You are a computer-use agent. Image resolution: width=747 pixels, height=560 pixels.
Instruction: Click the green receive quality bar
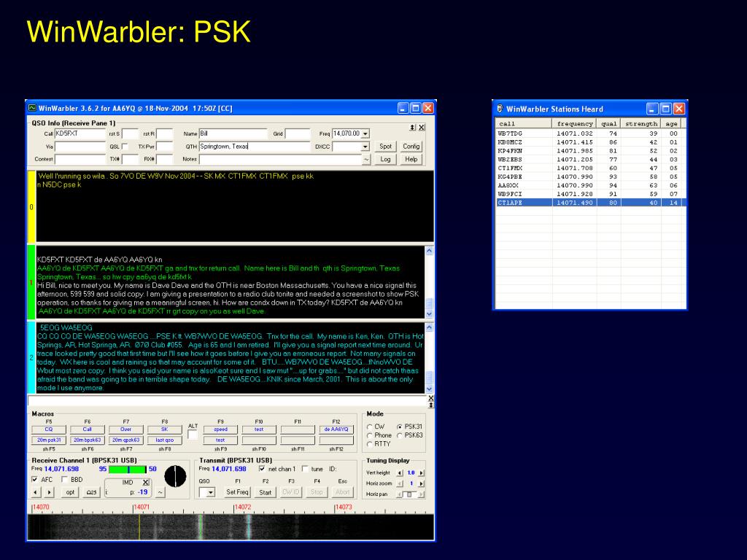128,469
